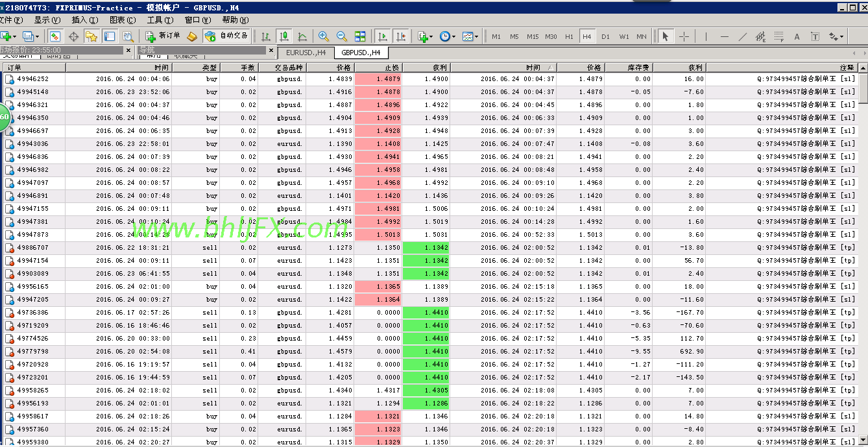
Task: Toggle the Market Watch window
Action: (55, 36)
